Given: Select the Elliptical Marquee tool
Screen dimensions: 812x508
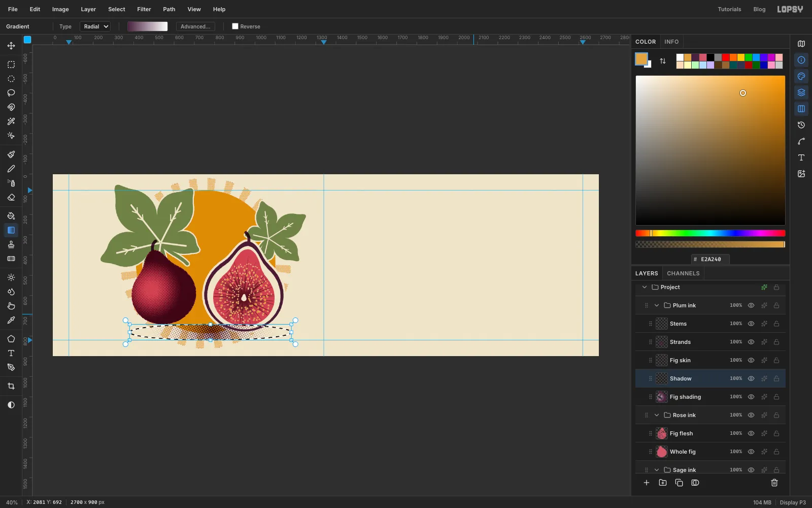Looking at the screenshot, I should click(x=11, y=79).
